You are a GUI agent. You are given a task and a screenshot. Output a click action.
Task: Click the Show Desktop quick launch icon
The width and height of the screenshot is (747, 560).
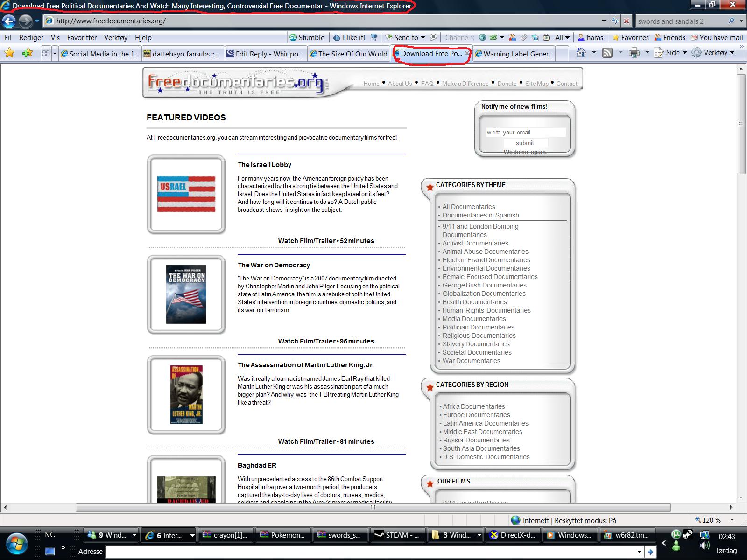point(50,552)
